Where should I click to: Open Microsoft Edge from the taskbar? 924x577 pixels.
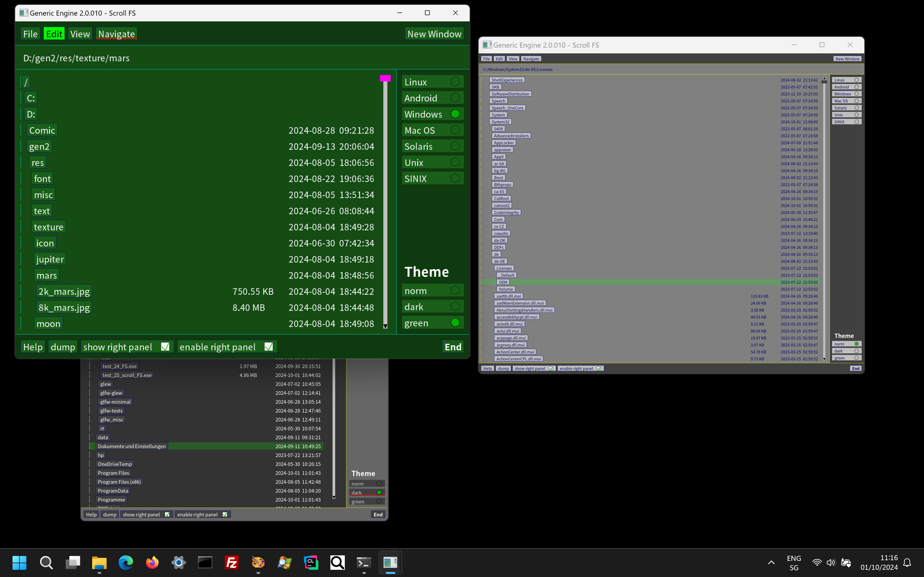126,562
